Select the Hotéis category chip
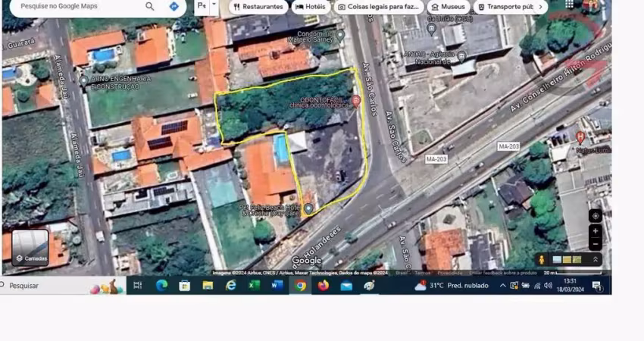The image size is (644, 341). pyautogui.click(x=311, y=7)
